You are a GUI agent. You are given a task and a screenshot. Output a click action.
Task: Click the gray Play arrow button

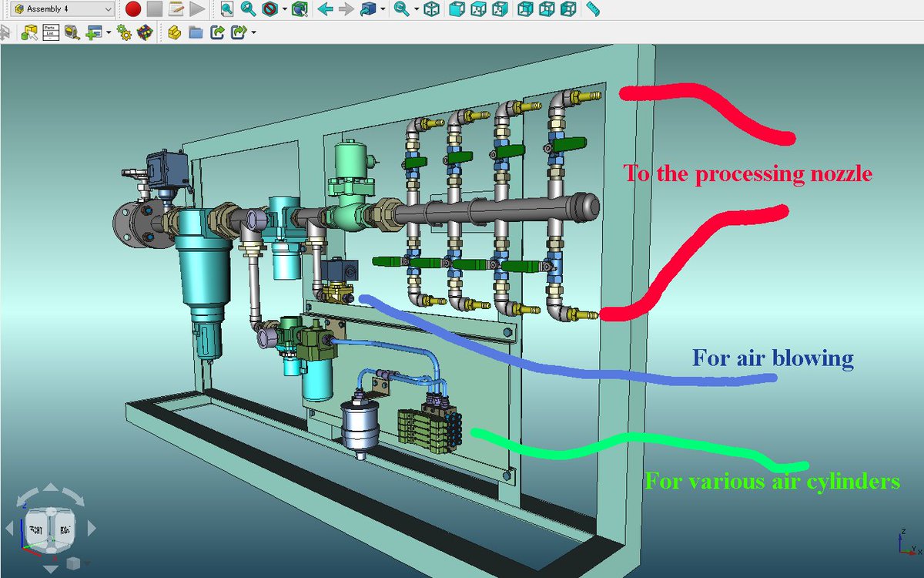coord(197,9)
